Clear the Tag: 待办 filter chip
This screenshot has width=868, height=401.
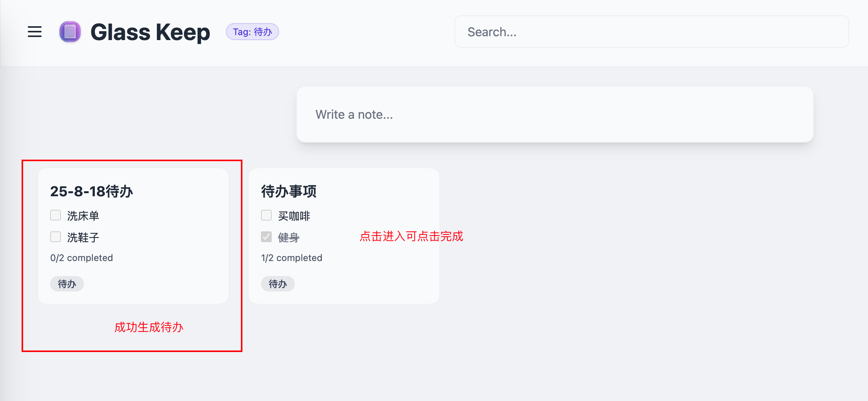[252, 32]
